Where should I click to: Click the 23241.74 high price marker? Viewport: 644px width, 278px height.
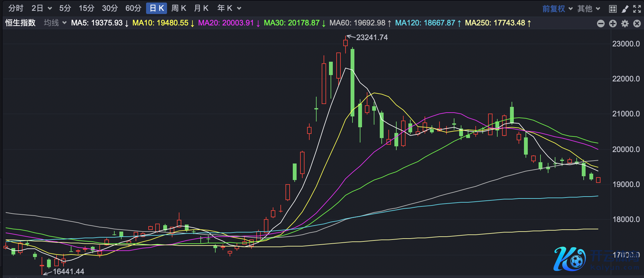coord(372,38)
